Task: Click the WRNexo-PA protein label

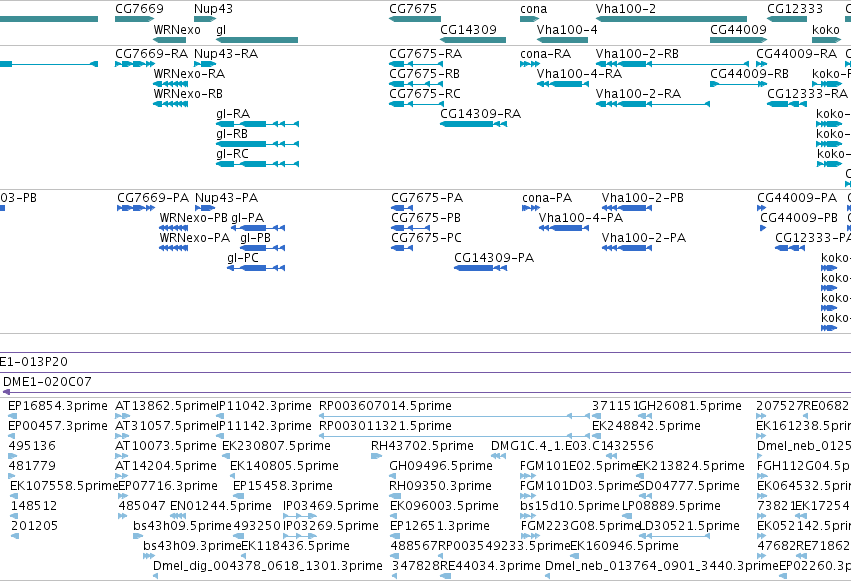Action: point(194,238)
